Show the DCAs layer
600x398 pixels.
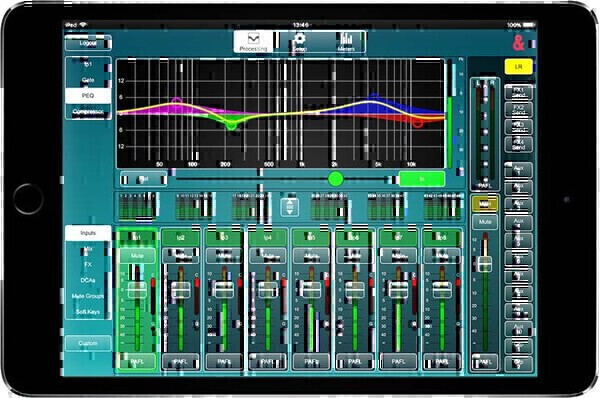[x=88, y=280]
